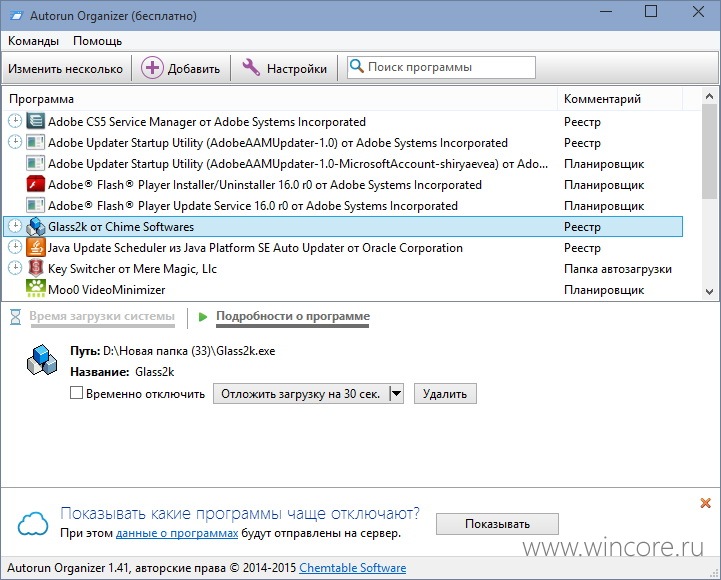Open Настройки from the toolbar
721x580 pixels.
pyautogui.click(x=284, y=69)
